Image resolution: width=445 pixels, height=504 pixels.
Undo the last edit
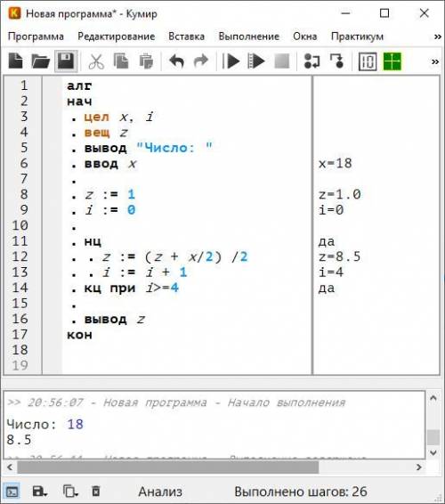pos(176,61)
